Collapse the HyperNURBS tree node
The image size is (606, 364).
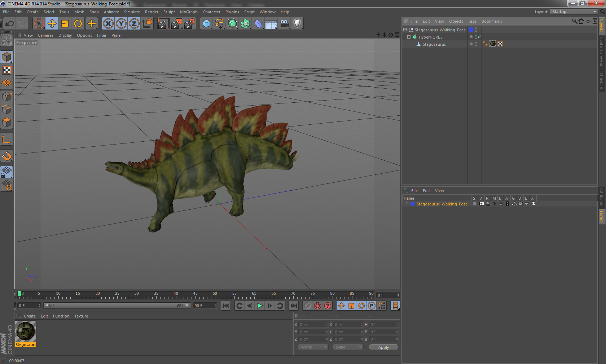pyautogui.click(x=409, y=37)
